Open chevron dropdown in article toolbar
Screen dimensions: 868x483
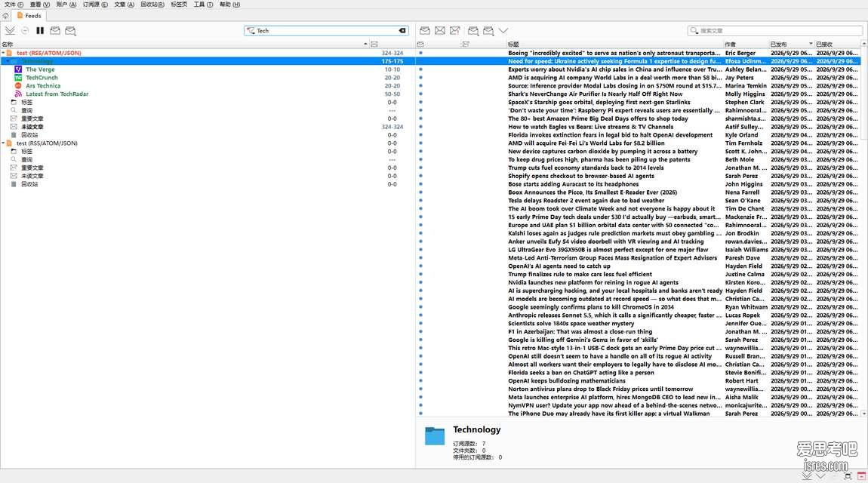(x=503, y=30)
